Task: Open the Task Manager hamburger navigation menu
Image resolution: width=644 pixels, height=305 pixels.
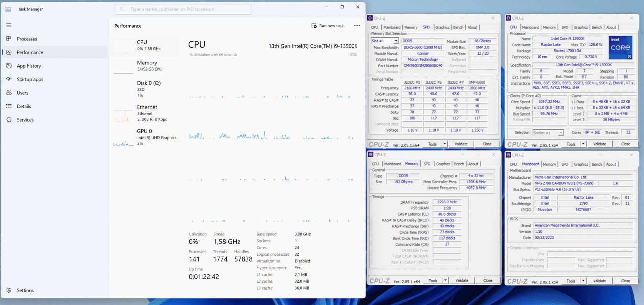Action: tap(9, 25)
